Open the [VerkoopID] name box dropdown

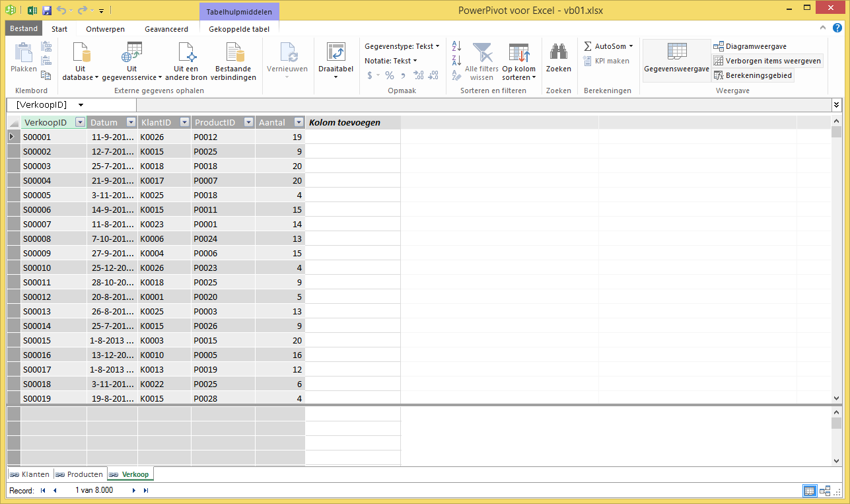tap(81, 105)
